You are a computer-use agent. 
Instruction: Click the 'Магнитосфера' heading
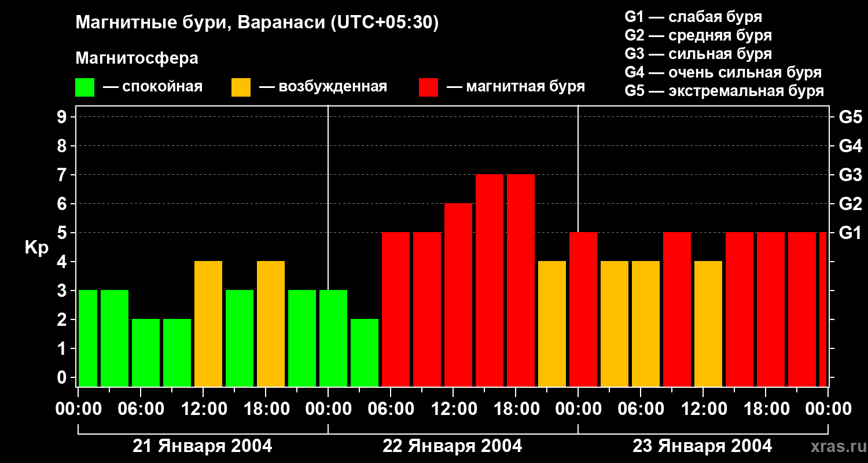tap(137, 58)
